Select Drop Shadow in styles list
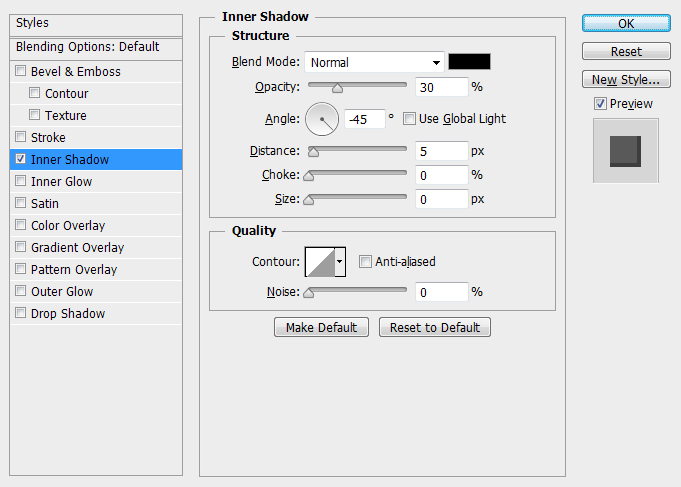This screenshot has height=487, width=681. point(68,314)
